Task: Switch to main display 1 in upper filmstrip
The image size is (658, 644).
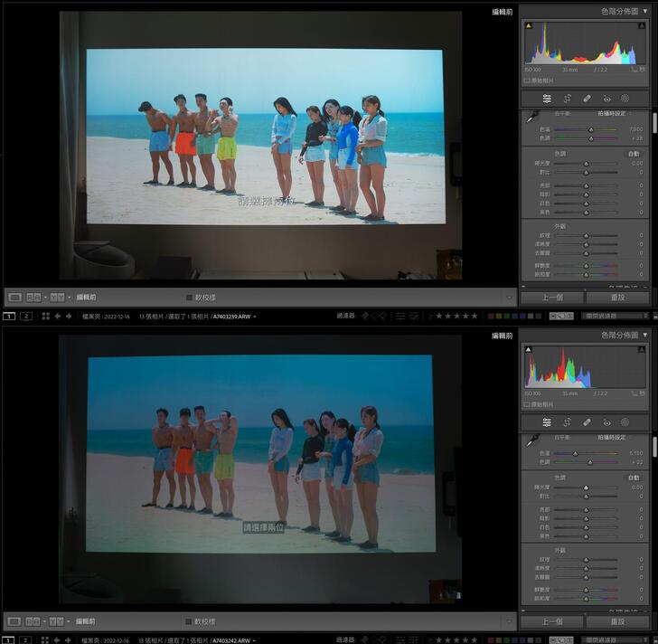Action: click(x=9, y=317)
